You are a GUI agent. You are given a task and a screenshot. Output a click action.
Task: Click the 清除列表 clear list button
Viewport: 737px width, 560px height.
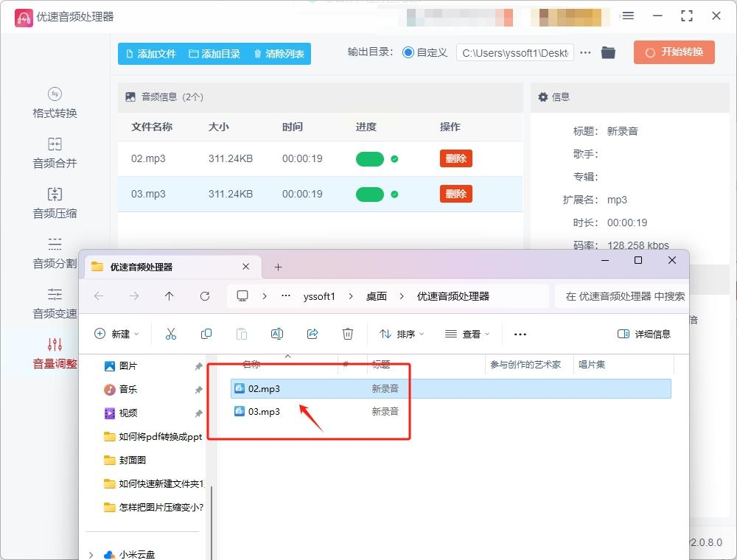coord(279,54)
